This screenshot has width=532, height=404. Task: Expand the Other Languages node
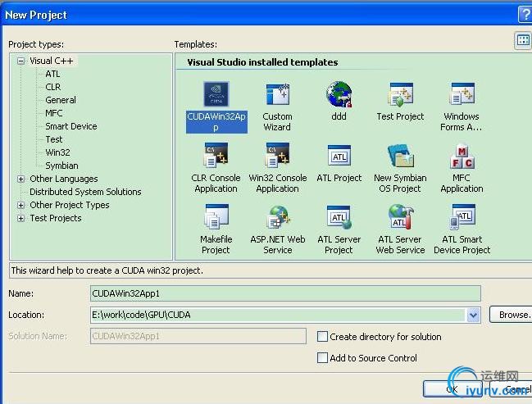pyautogui.click(x=21, y=179)
